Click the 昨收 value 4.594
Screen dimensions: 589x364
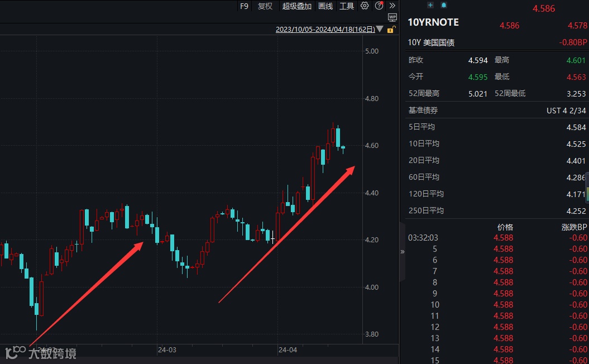[x=478, y=60]
